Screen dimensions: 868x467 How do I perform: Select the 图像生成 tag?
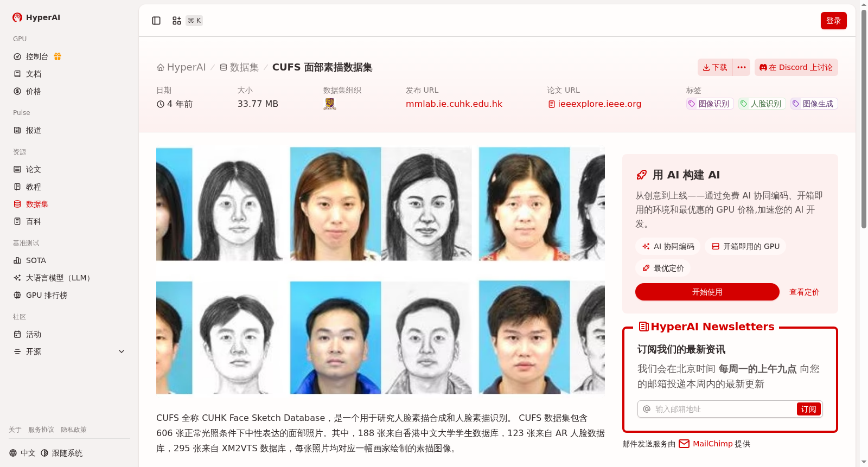coord(814,104)
